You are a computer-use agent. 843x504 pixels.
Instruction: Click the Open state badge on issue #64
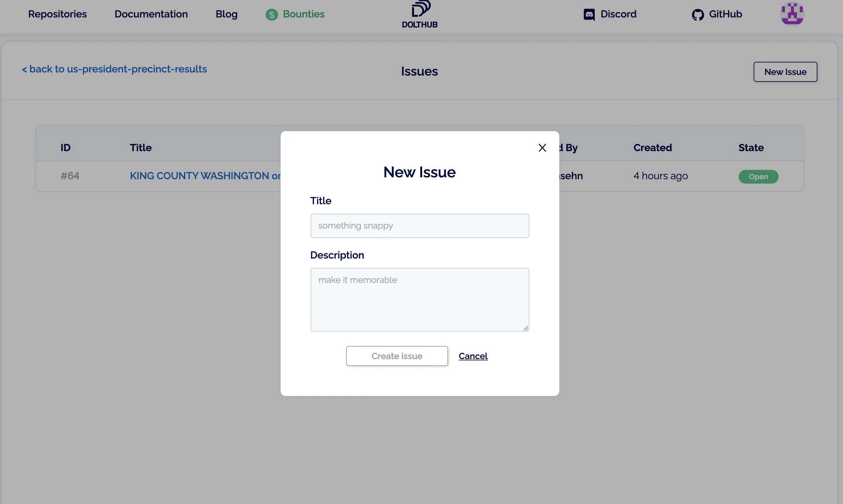click(x=759, y=177)
